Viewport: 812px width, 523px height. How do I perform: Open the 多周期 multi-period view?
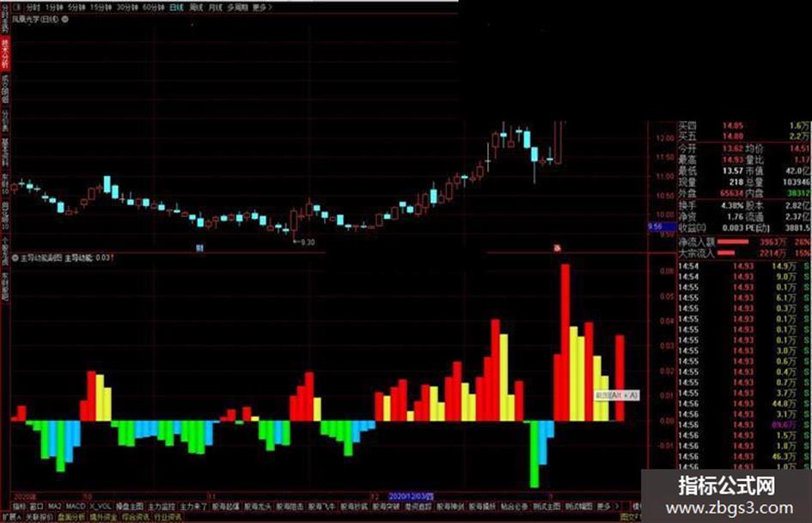(237, 8)
